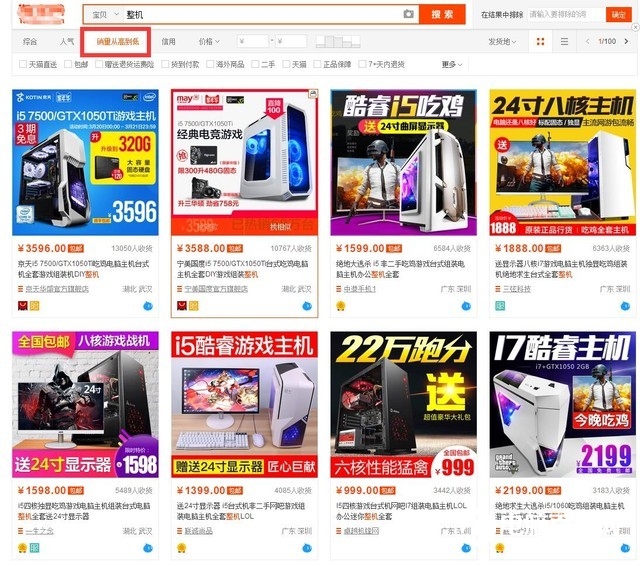Open Wangwang chat for ¥1599.00 product
Screen dimensions: 640x566
tap(466, 306)
